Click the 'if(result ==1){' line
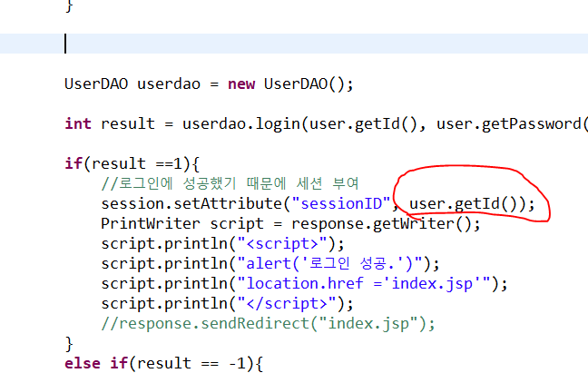The image size is (588, 373). pos(132,164)
